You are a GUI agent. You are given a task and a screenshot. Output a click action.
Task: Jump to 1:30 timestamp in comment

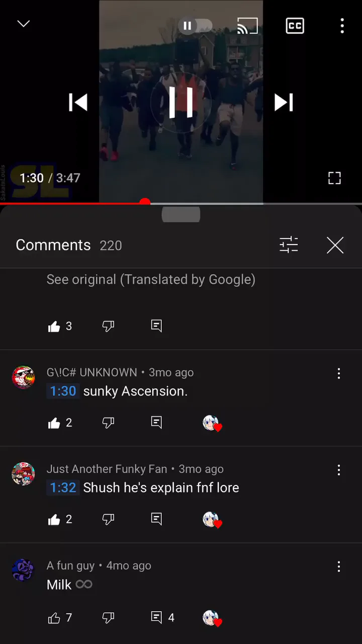[x=63, y=391]
